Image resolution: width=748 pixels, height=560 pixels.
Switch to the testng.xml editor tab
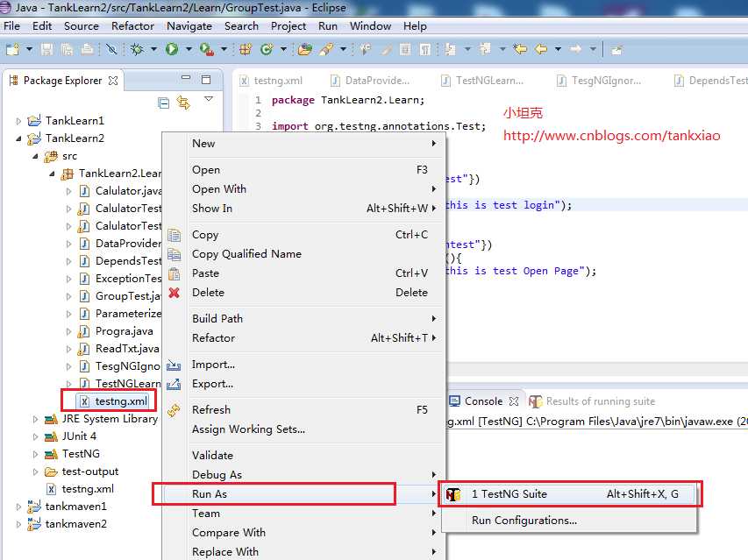click(x=271, y=81)
